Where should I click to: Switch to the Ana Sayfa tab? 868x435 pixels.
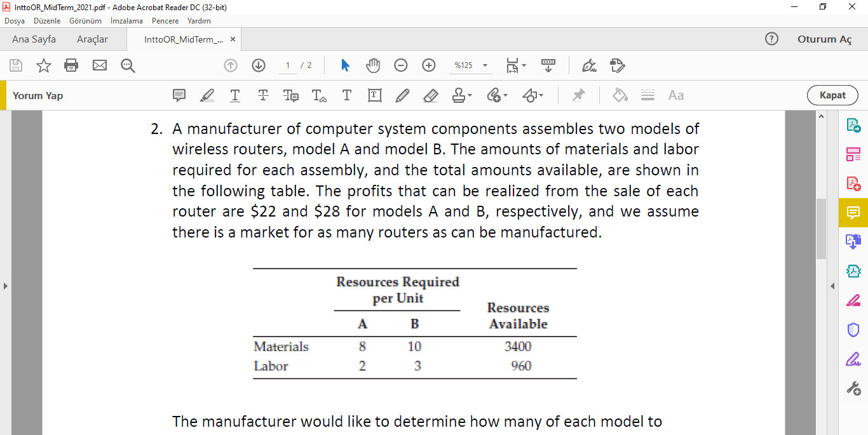(x=33, y=39)
